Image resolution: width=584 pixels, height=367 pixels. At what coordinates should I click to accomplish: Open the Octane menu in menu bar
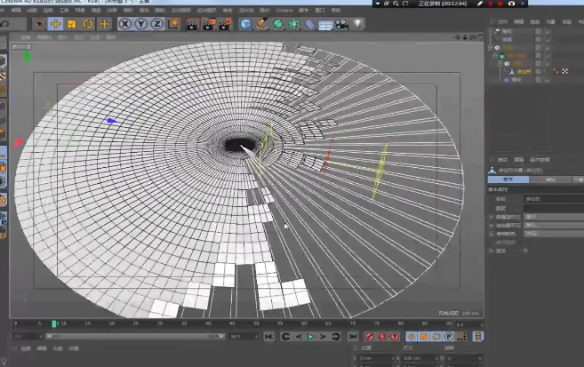click(x=284, y=10)
